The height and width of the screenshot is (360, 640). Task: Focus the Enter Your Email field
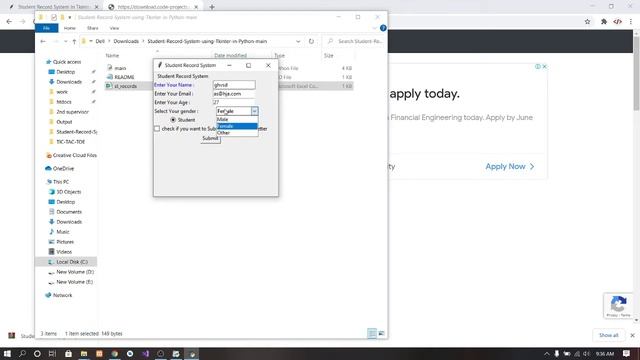[234, 94]
